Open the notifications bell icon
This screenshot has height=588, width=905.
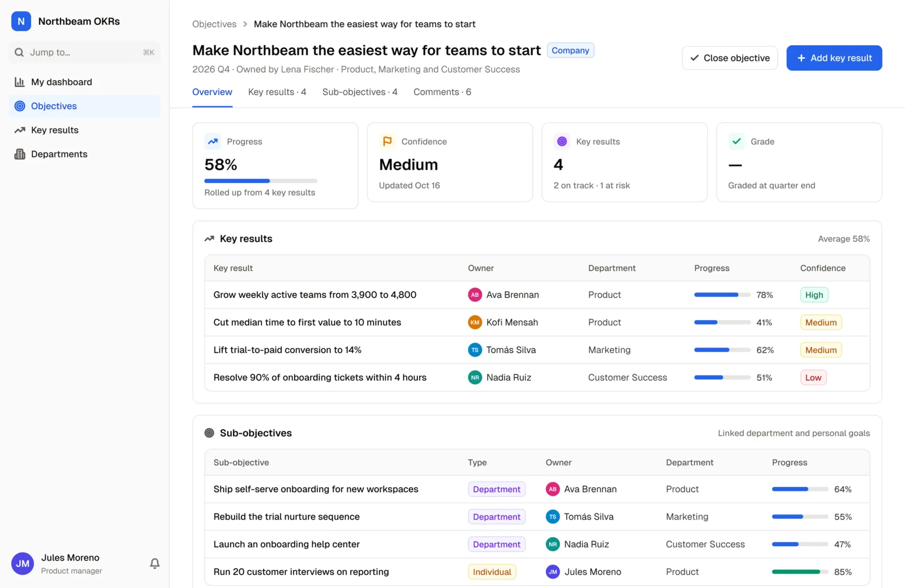154,563
